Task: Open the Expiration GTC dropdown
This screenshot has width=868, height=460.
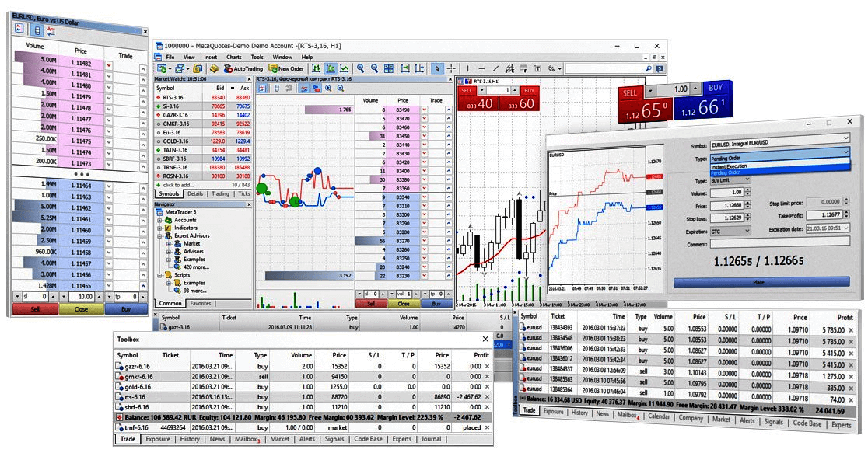Action: [747, 231]
